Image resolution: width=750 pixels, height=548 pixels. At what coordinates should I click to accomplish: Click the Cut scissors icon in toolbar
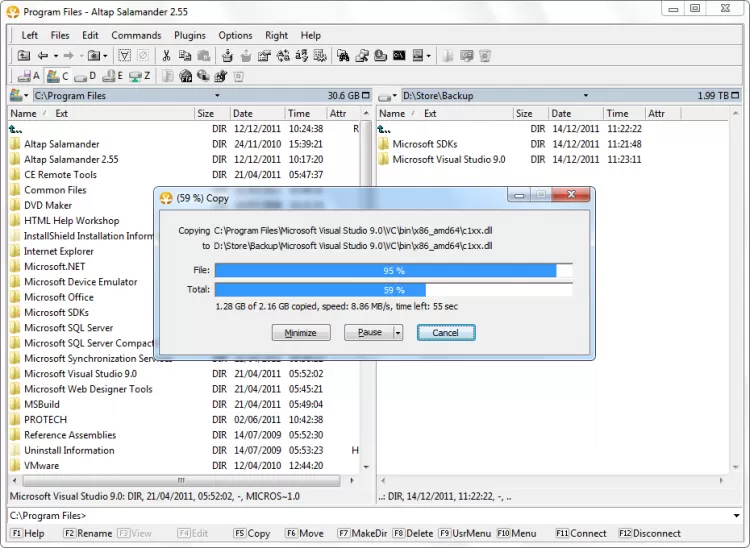point(167,56)
